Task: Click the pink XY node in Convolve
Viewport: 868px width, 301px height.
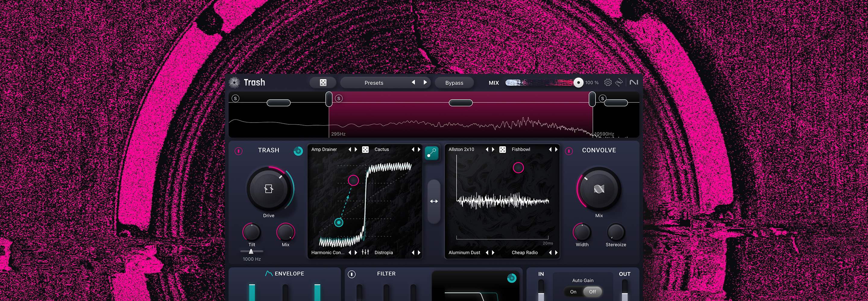Action: click(518, 167)
